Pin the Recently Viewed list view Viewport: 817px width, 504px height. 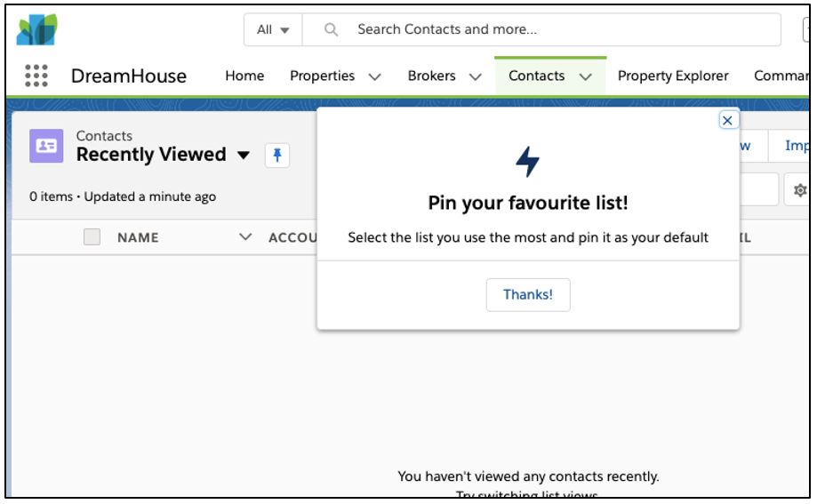pyautogui.click(x=277, y=155)
